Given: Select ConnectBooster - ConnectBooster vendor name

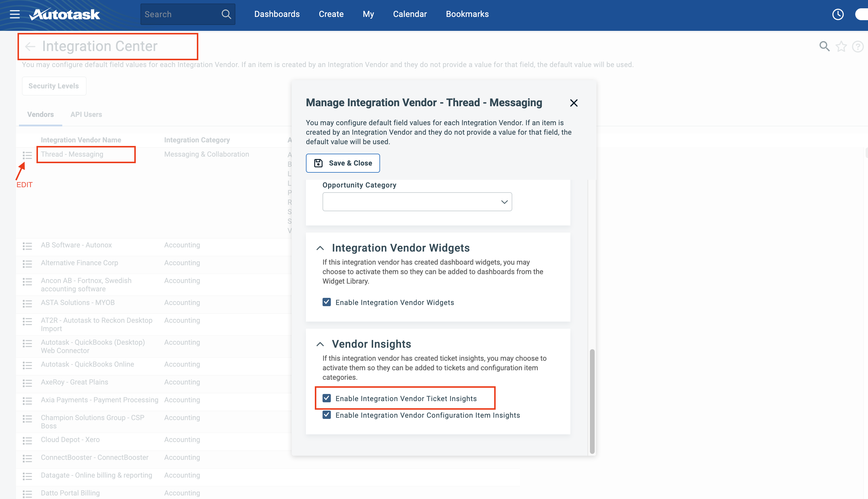Looking at the screenshot, I should click(95, 457).
